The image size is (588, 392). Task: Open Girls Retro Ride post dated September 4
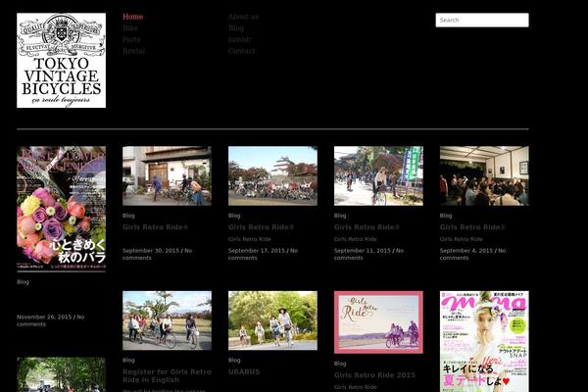point(472,227)
